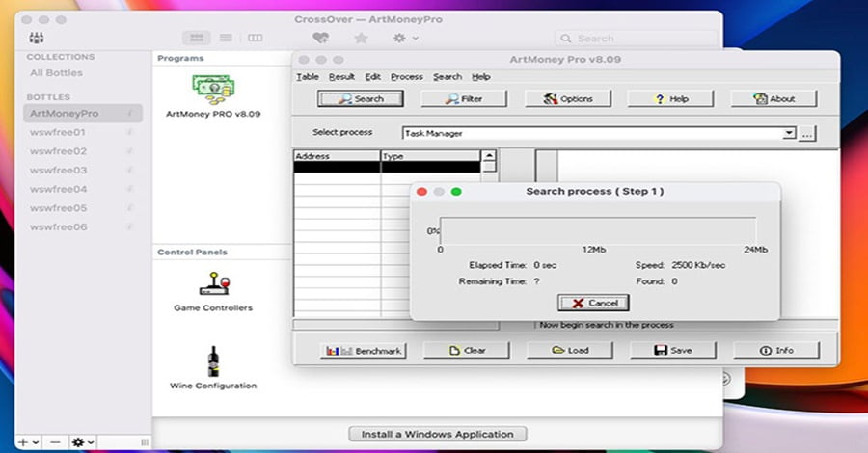Select the ArtMoneyPro bottle

pyautogui.click(x=83, y=114)
